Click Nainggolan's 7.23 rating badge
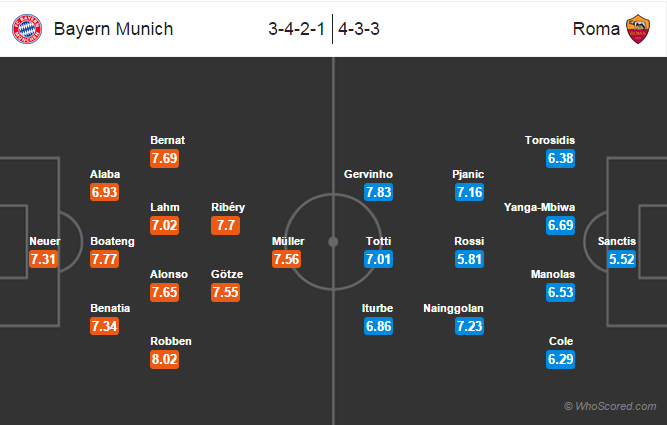The height and width of the screenshot is (425, 667). pos(468,327)
